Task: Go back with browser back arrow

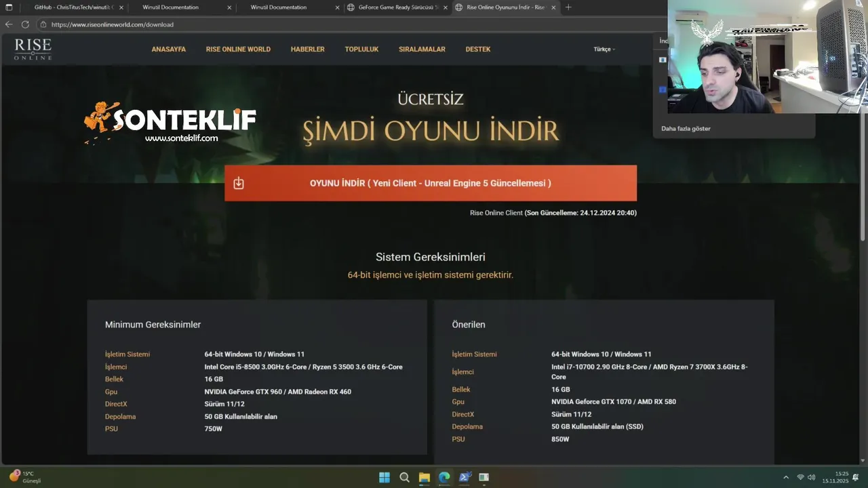Action: point(9,24)
